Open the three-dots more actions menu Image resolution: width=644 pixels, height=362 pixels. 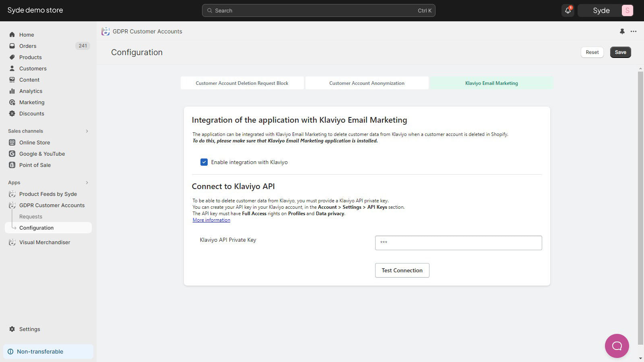pyautogui.click(x=634, y=31)
